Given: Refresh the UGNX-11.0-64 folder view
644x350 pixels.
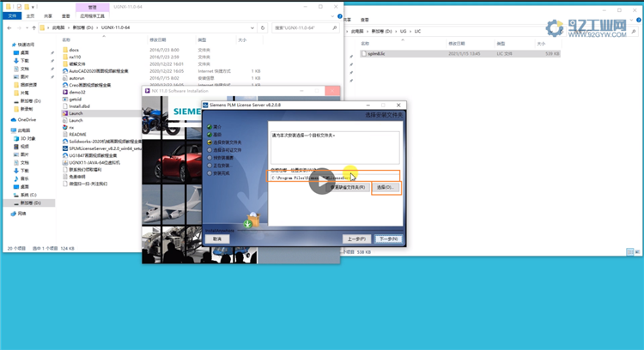Looking at the screenshot, I should click(x=263, y=28).
